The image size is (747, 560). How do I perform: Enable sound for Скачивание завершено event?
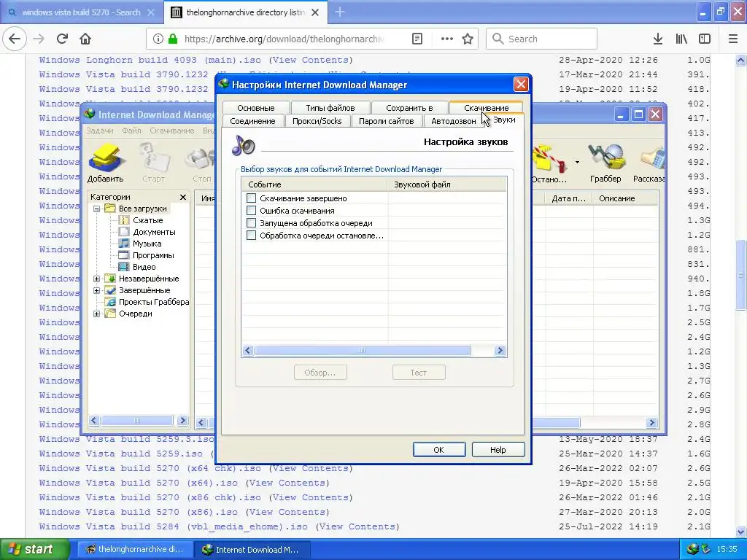(251, 198)
